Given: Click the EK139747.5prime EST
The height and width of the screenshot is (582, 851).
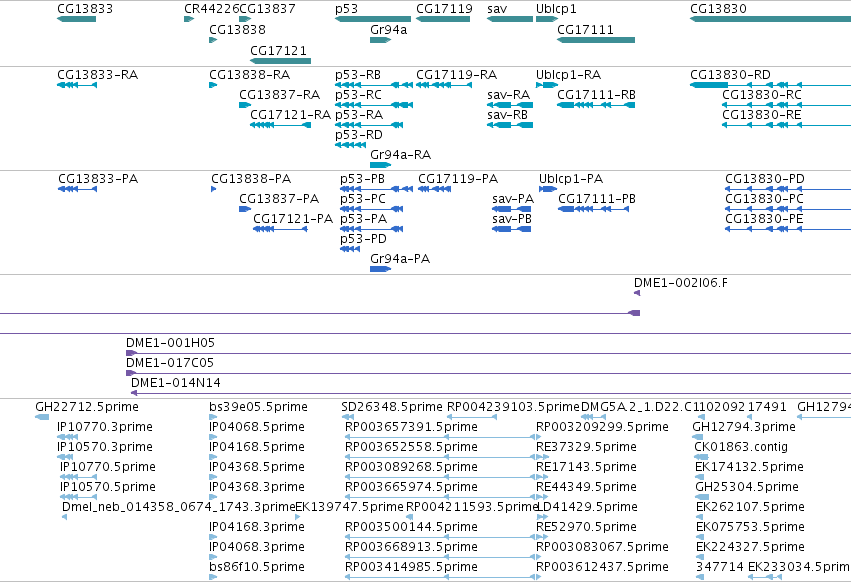Looking at the screenshot, I should pyautogui.click(x=298, y=517).
